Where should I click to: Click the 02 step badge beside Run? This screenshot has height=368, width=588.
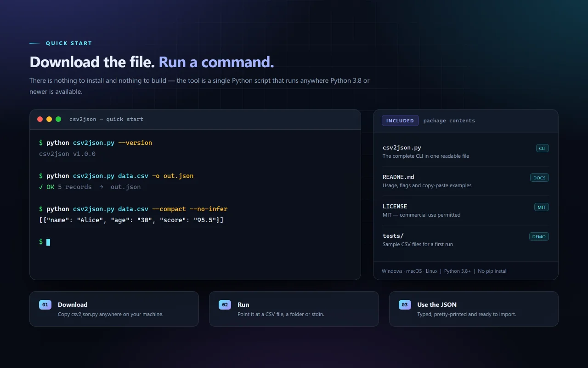tap(225, 305)
